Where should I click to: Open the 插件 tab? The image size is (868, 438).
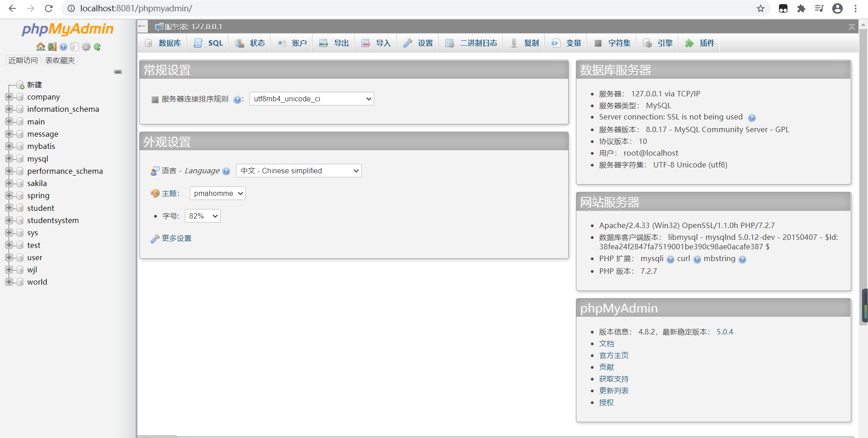click(x=699, y=43)
